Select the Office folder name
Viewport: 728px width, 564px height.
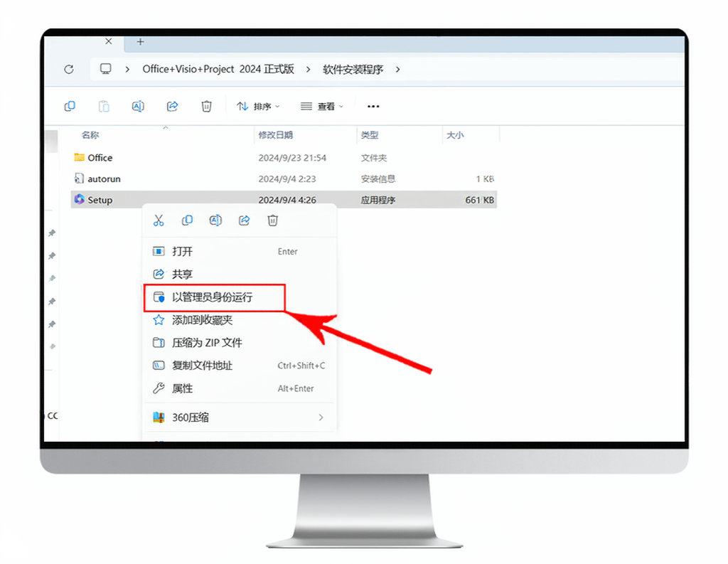pyautogui.click(x=100, y=157)
